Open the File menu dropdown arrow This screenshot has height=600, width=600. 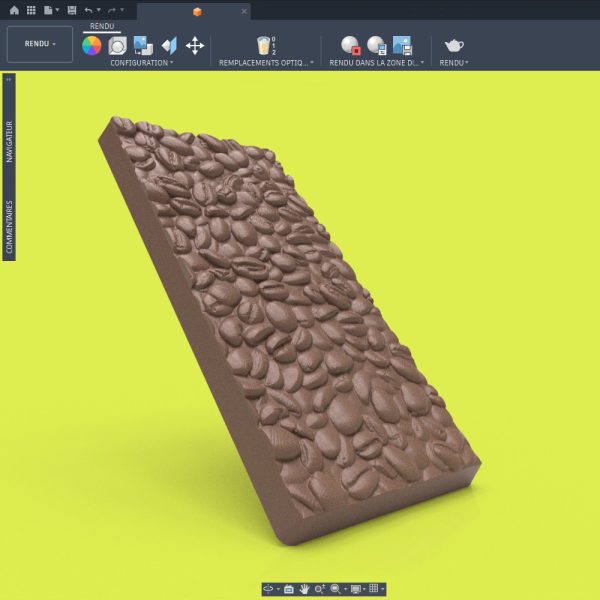point(57,10)
